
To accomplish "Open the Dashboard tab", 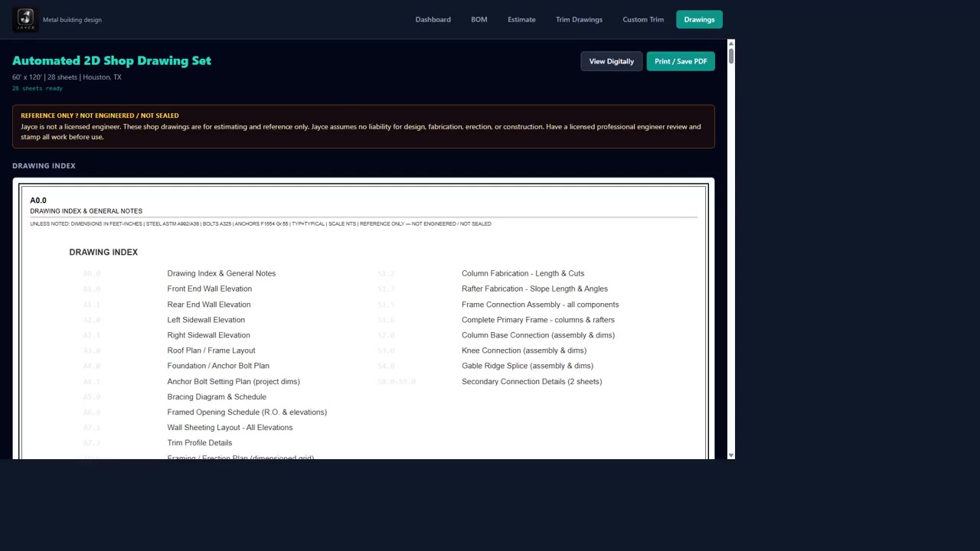I will pyautogui.click(x=433, y=19).
